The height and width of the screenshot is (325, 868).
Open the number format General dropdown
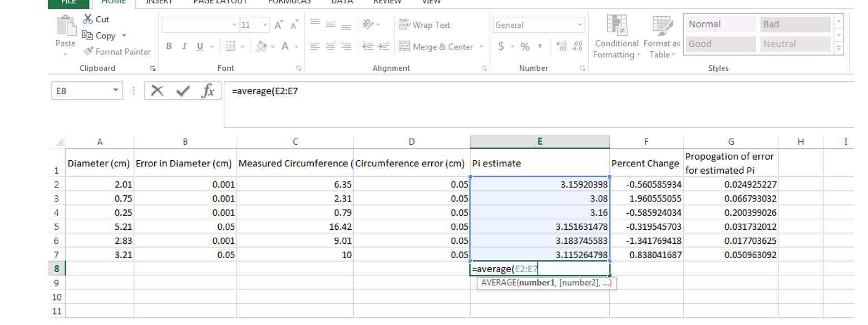[580, 25]
